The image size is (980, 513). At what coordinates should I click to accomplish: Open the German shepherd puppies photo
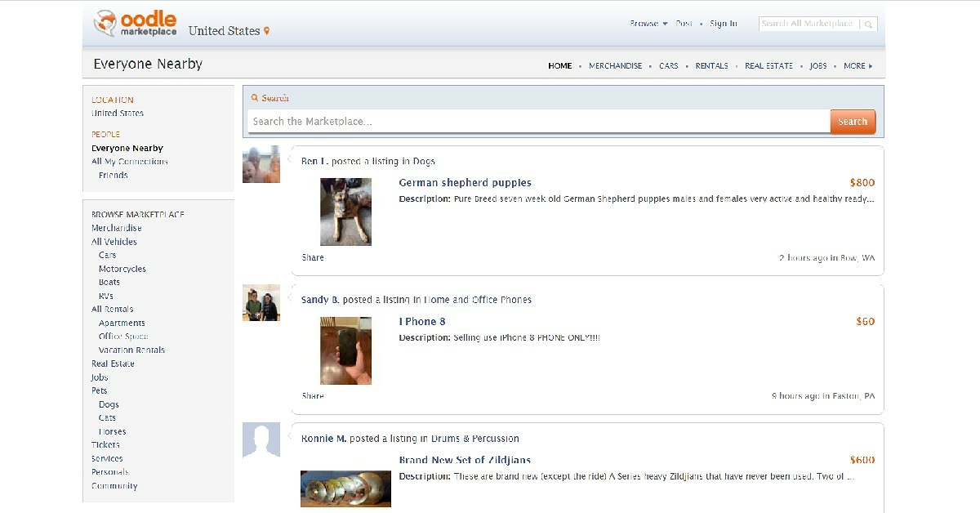[x=345, y=212]
